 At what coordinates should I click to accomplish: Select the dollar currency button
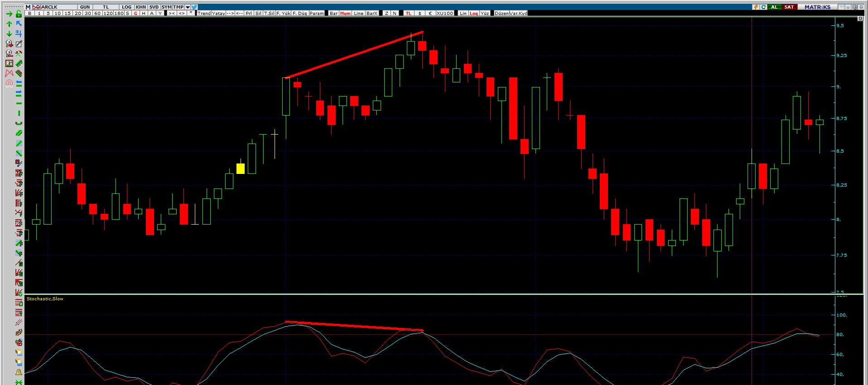420,13
